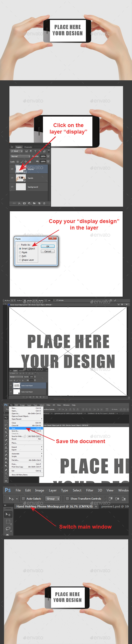Expand the Opacity slider arrow
This screenshot has height=644, width=132.
pos(48,157)
